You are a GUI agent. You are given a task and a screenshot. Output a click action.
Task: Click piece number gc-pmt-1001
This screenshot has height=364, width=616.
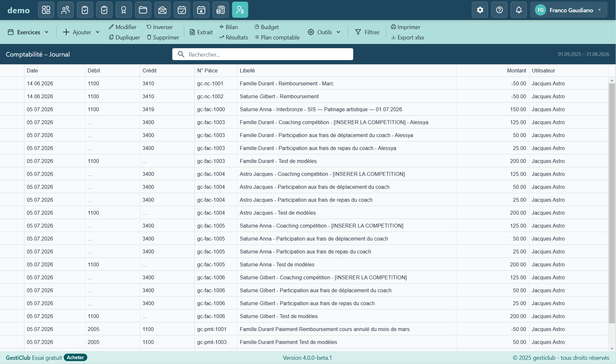(212, 329)
